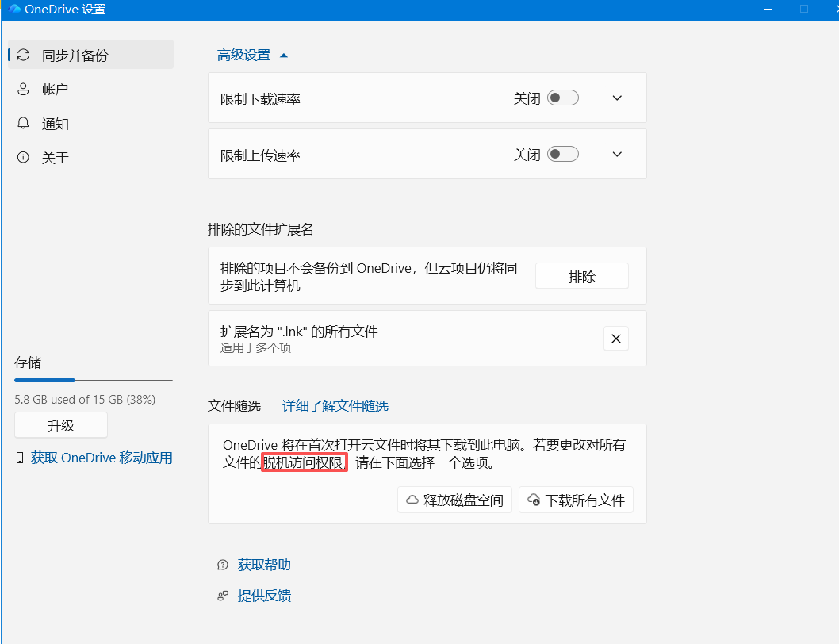Maximize the OneDrive 设置 window
Viewport: 839px width, 644px height.
point(803,9)
